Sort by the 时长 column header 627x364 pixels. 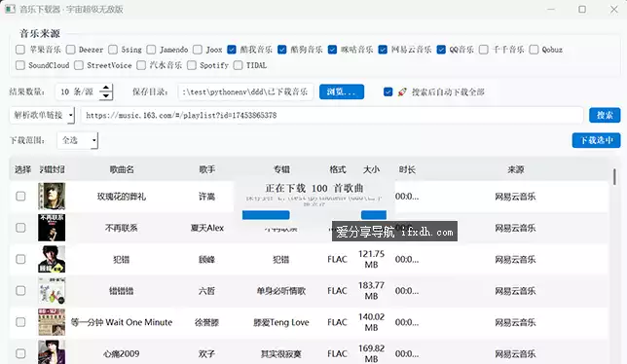pos(407,169)
